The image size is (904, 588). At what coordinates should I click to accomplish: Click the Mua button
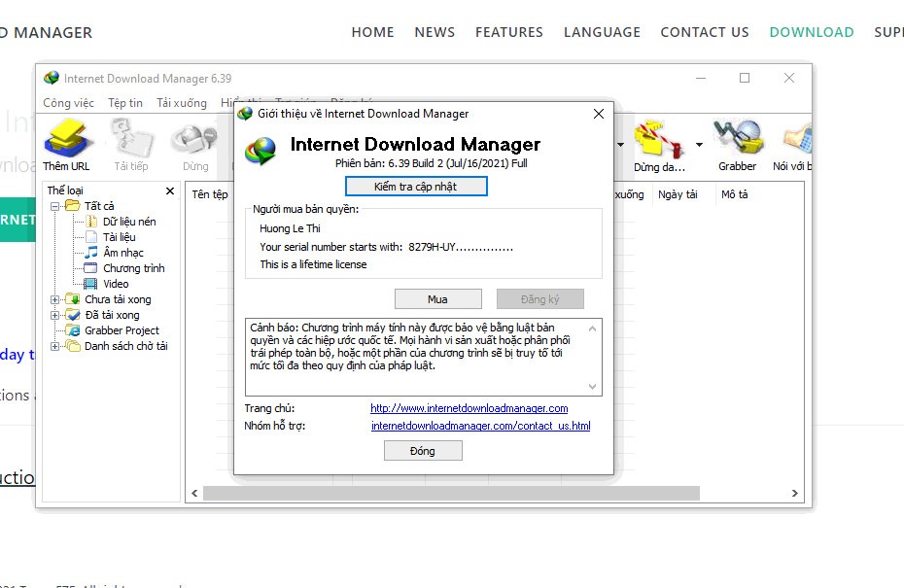(438, 299)
